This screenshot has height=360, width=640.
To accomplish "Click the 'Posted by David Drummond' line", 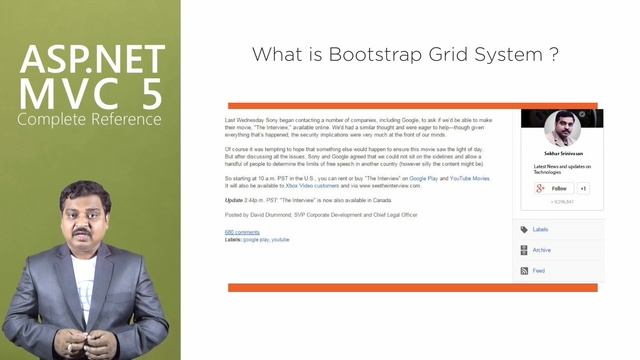I will click(321, 215).
